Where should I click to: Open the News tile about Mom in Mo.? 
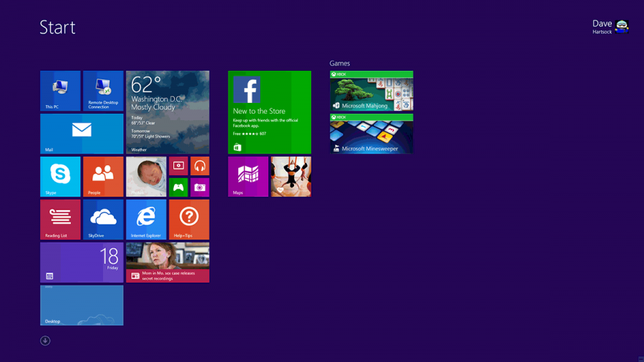(167, 263)
